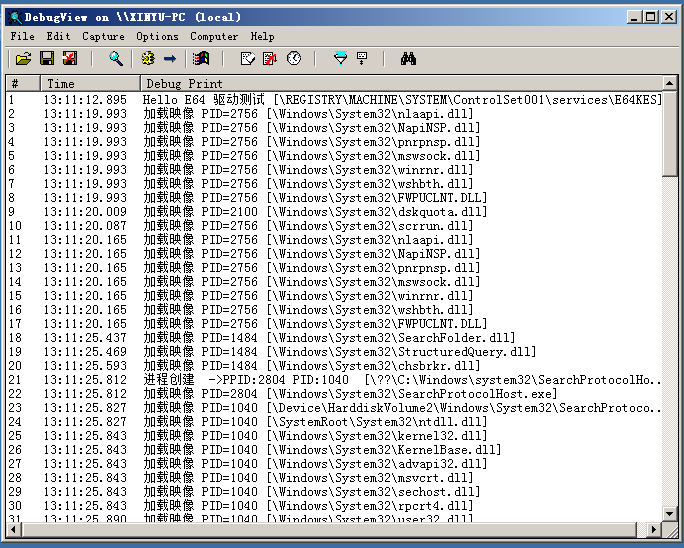Open the Edit menu
Image resolution: width=684 pixels, height=548 pixels.
click(58, 36)
